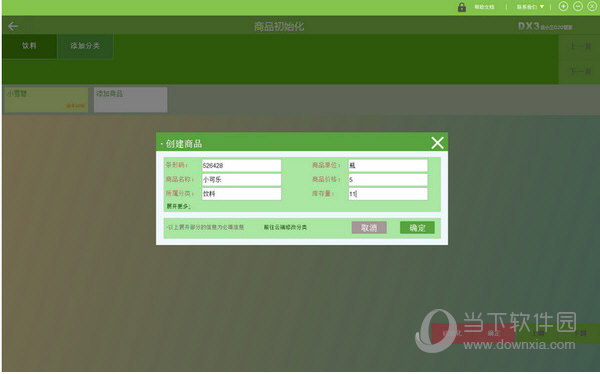Screen dimensions: 600x374
Task: Click the 商品单位 input field
Action: point(388,165)
